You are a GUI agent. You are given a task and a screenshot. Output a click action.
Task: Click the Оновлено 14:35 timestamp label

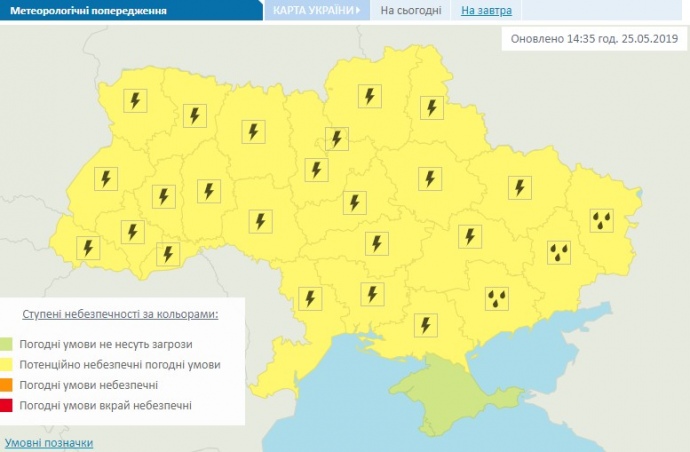point(594,39)
